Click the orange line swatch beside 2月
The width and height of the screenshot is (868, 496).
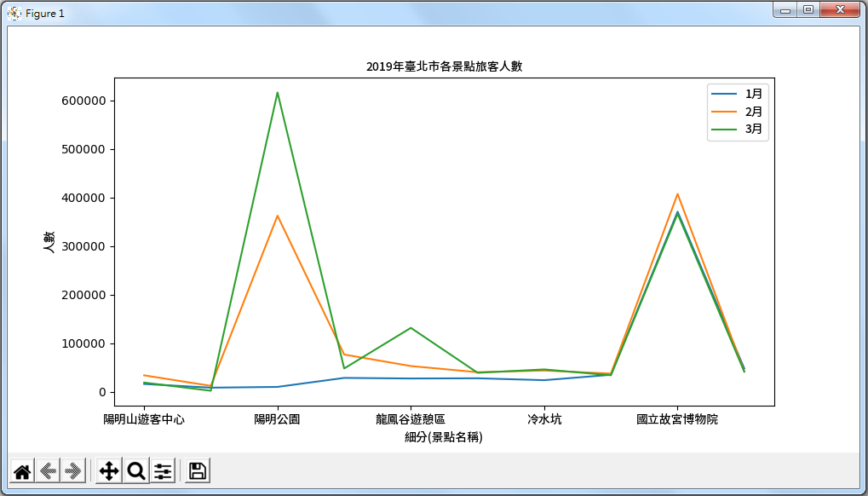pos(724,111)
